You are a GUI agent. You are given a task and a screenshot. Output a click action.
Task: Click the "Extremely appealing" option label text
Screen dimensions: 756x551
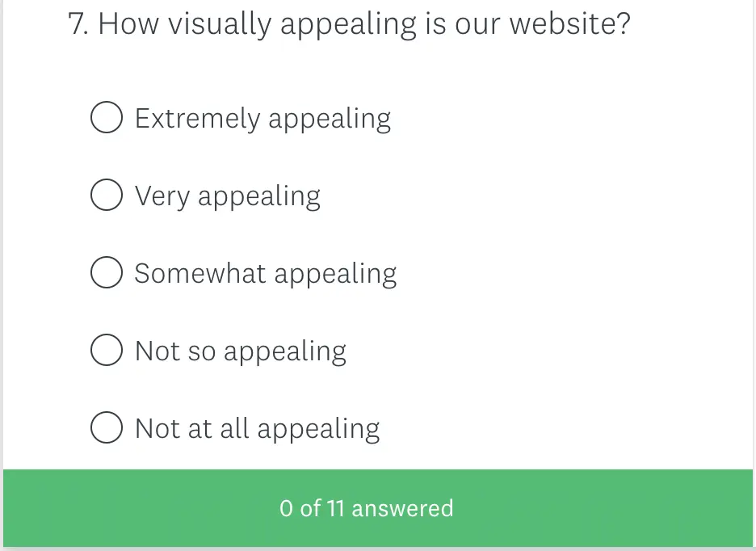[262, 119]
